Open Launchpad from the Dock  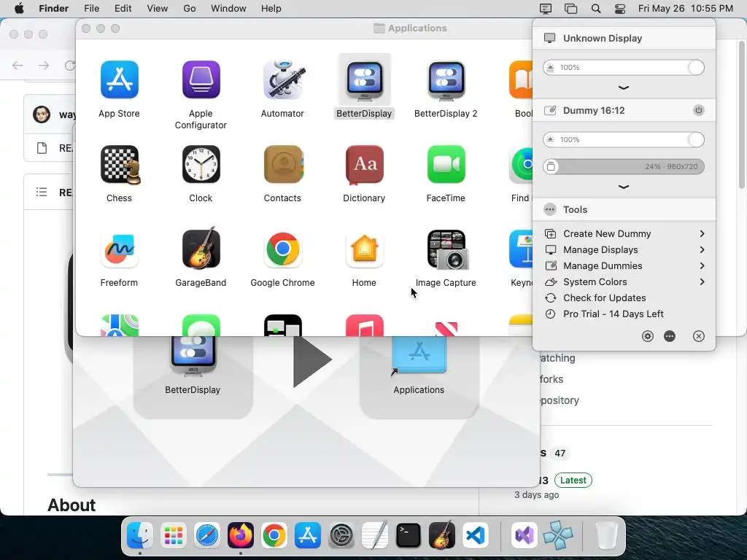(174, 535)
